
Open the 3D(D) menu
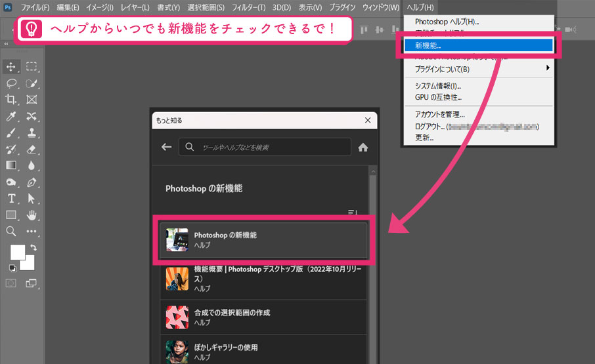point(282,8)
